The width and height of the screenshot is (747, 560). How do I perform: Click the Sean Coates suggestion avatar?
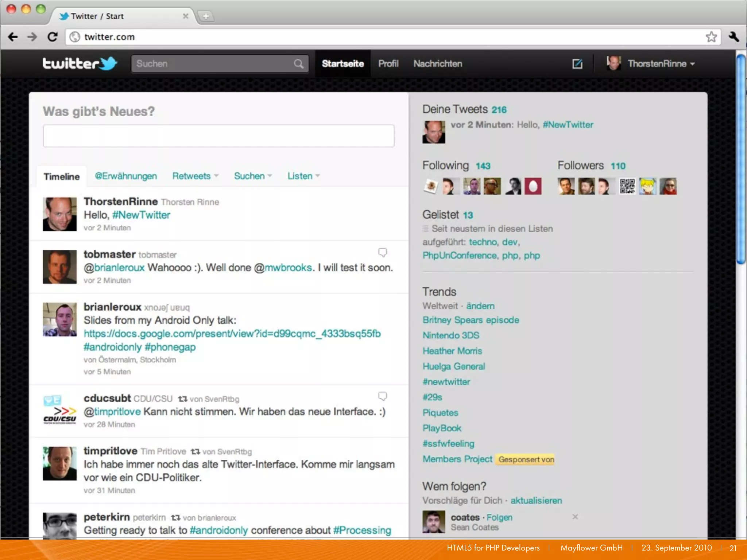coord(434,522)
